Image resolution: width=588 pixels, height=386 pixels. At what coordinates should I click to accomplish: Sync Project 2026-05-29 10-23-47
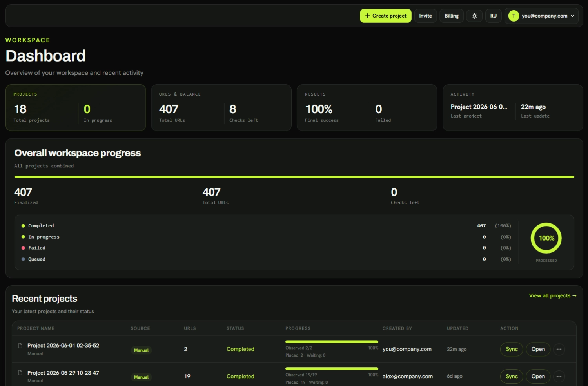[512, 376]
